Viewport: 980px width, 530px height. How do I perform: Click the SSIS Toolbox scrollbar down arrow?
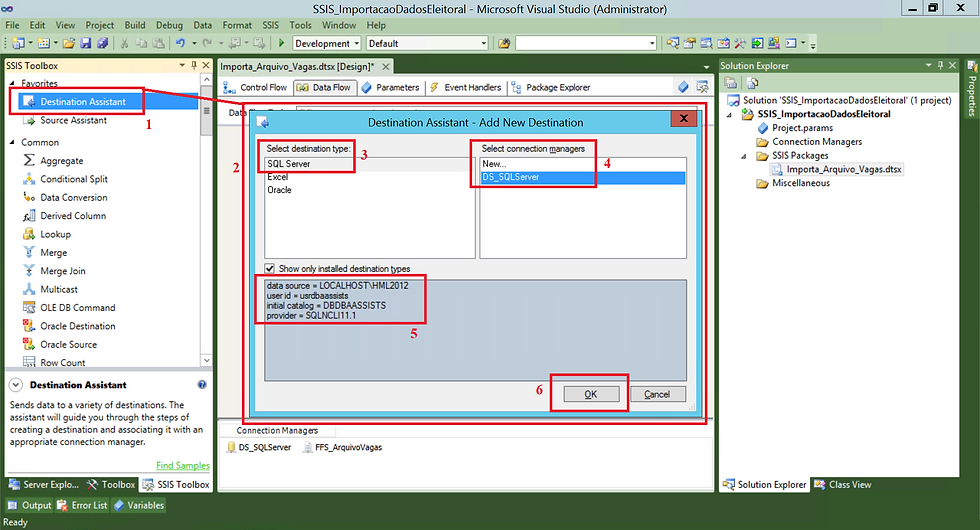206,361
